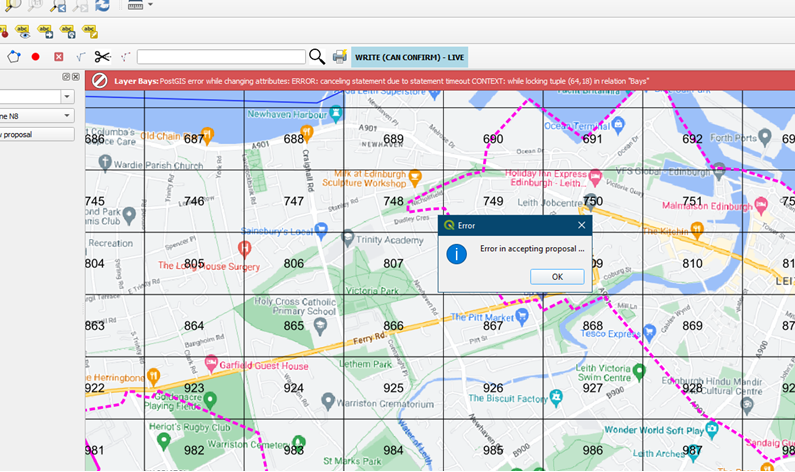Float the side panel with the dock icon
Screen dimensions: 795x472
(66, 77)
